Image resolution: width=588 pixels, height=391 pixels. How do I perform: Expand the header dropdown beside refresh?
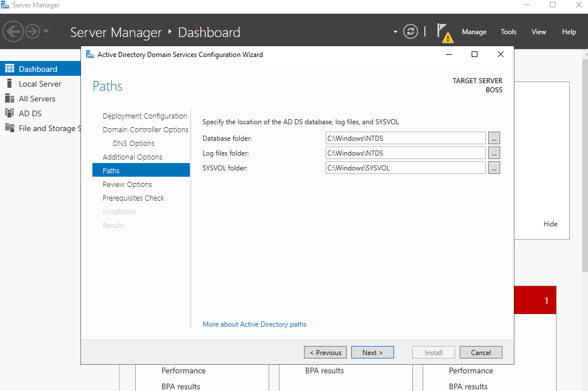[x=395, y=32]
